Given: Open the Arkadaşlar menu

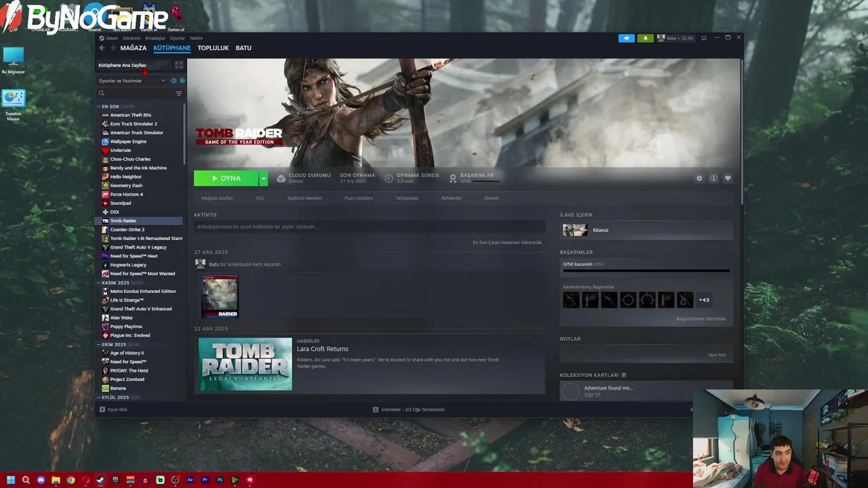Looking at the screenshot, I should pos(155,38).
